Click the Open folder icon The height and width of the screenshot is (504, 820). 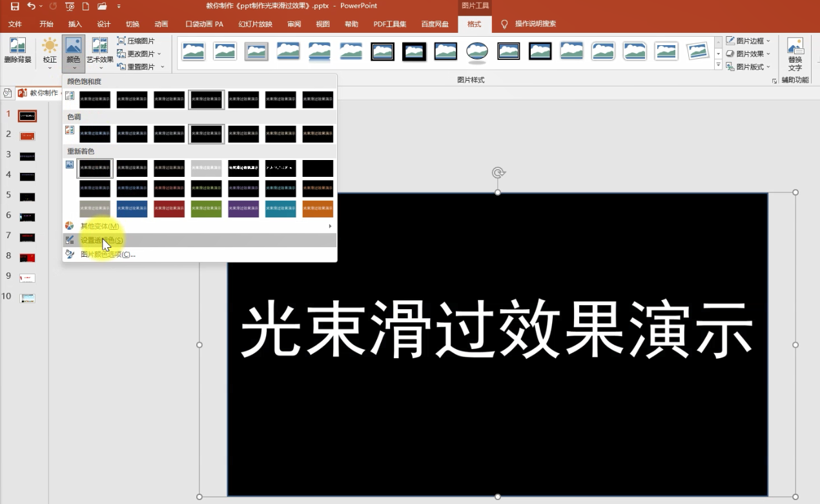coord(102,6)
